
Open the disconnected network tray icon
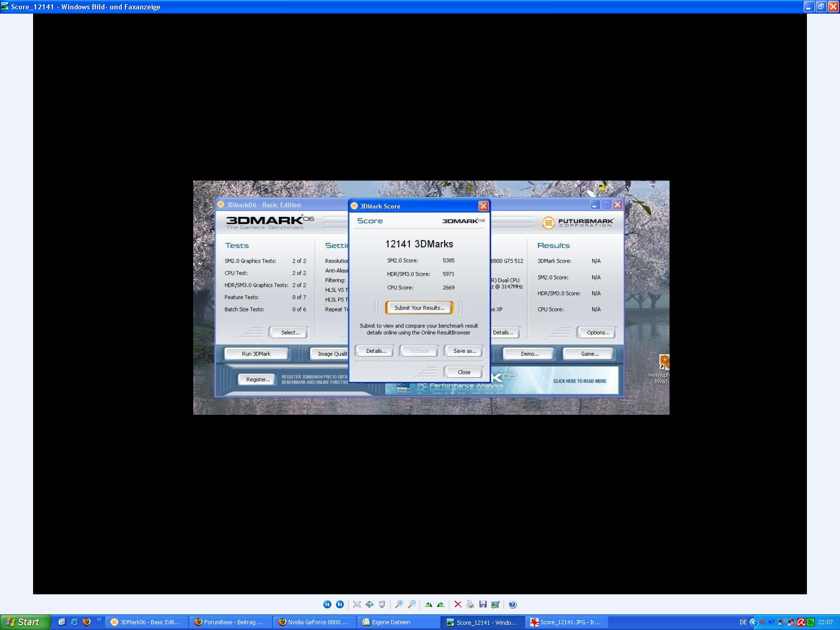(791, 622)
